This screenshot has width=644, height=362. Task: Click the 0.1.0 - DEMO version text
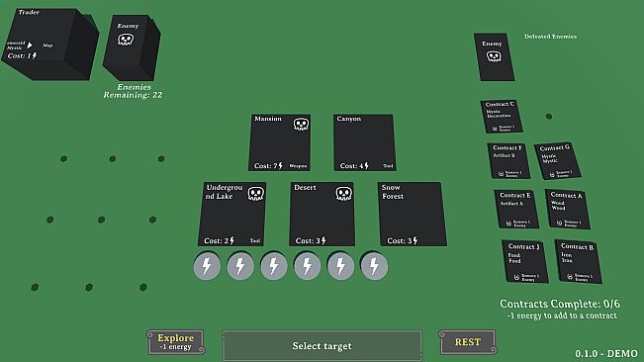point(606,353)
